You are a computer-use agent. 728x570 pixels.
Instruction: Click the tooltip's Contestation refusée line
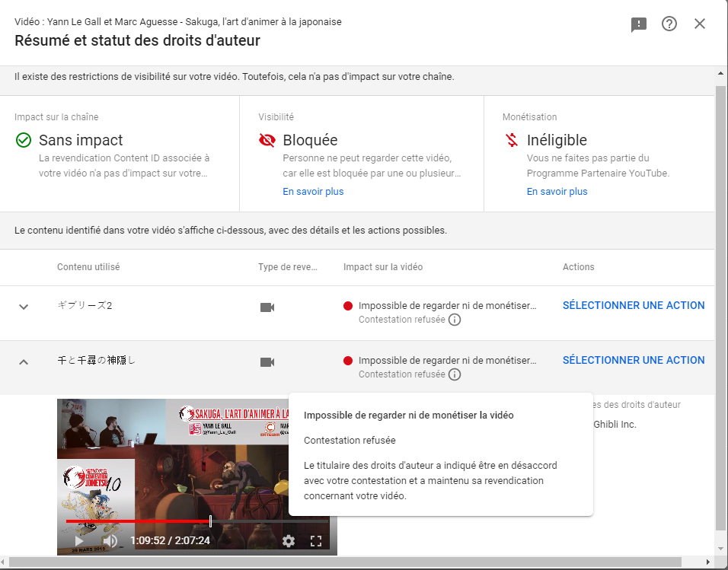click(350, 441)
